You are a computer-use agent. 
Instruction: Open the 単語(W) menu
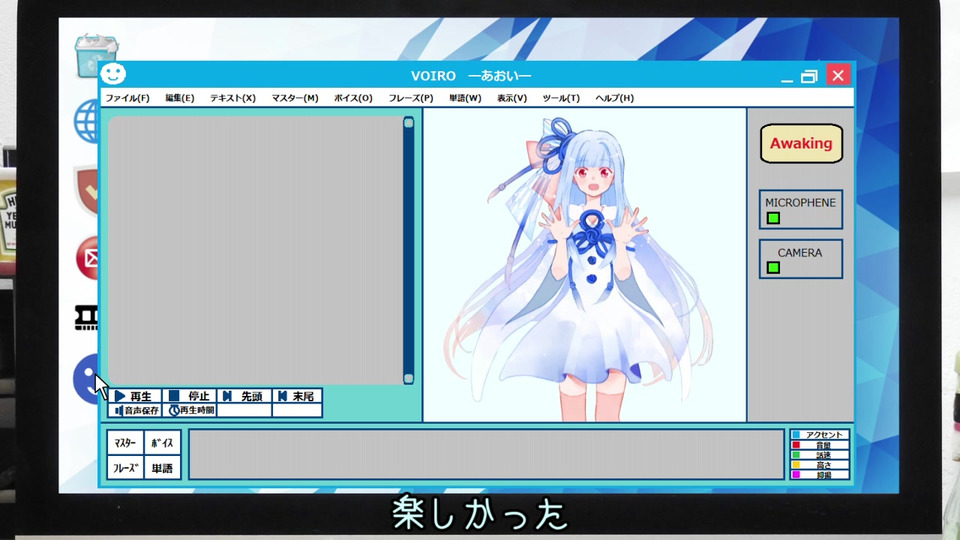465,98
